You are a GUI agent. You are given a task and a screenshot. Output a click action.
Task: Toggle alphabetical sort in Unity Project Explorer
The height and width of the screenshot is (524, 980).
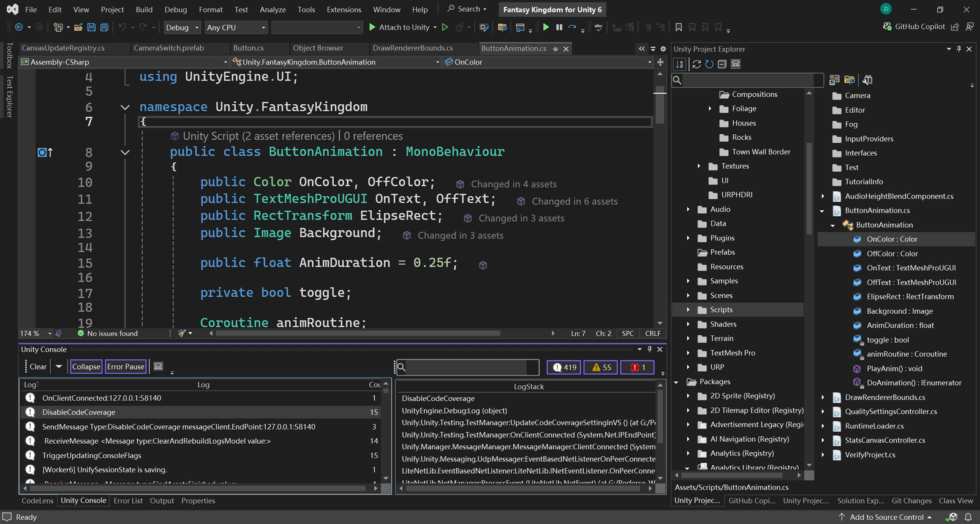point(680,64)
